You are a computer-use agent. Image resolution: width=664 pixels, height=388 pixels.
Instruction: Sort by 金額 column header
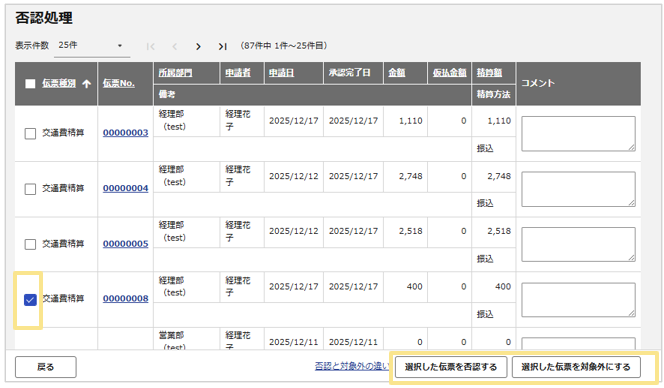point(397,73)
